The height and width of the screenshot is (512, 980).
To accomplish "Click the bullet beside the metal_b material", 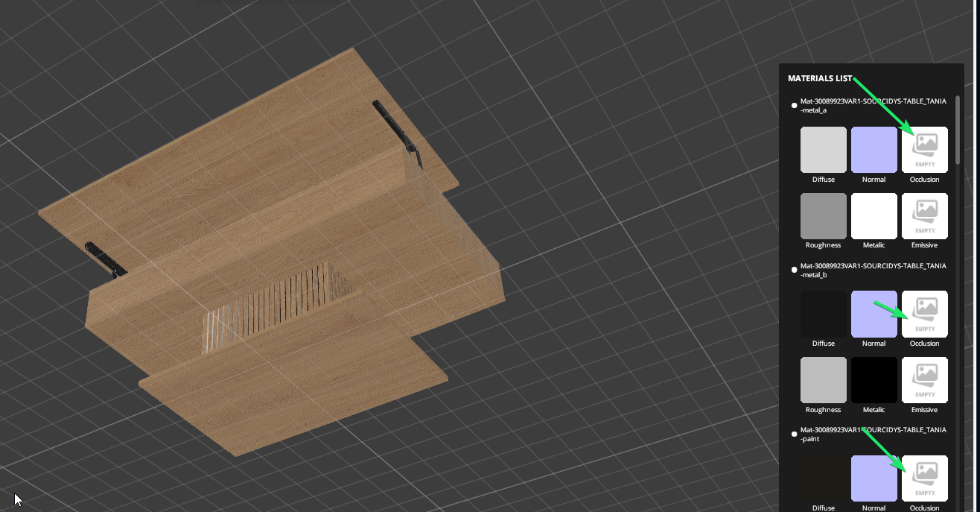I will tap(794, 270).
